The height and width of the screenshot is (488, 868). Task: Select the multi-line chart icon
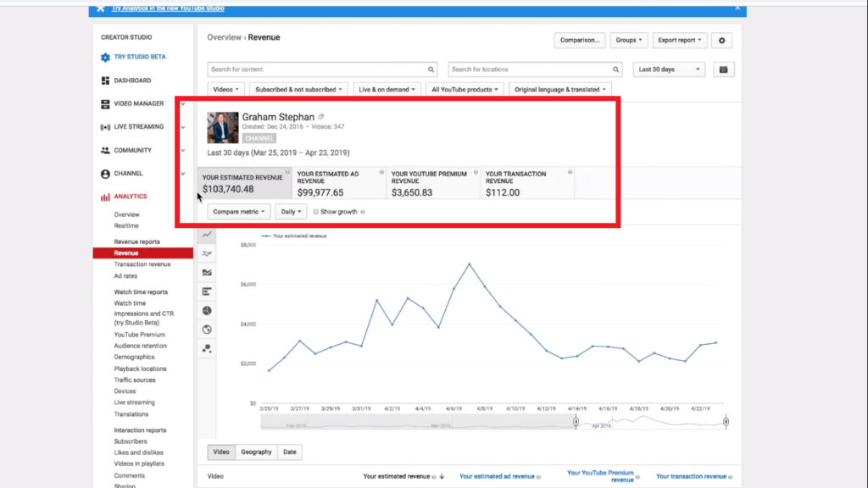click(x=207, y=253)
